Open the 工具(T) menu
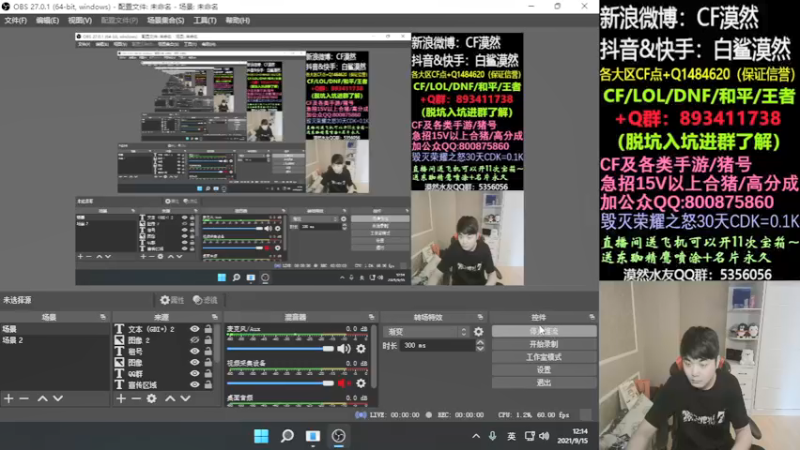Image resolution: width=800 pixels, height=450 pixels. pyautogui.click(x=205, y=20)
